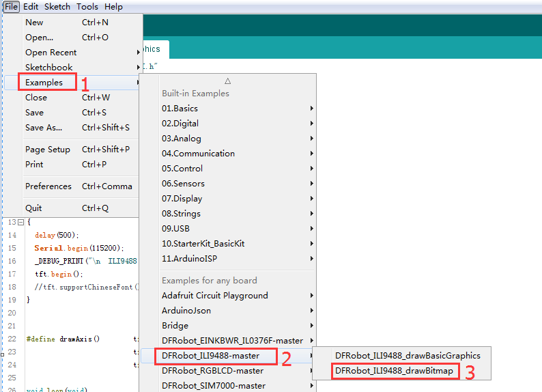Choose New from File menu
Viewport: 542px width, 392px height.
(72, 22)
